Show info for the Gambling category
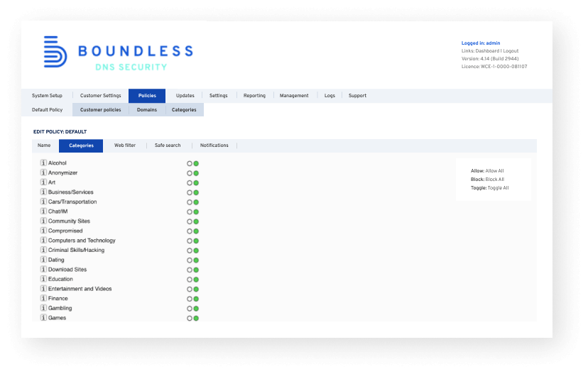This screenshot has height=374, width=588. pyautogui.click(x=43, y=308)
